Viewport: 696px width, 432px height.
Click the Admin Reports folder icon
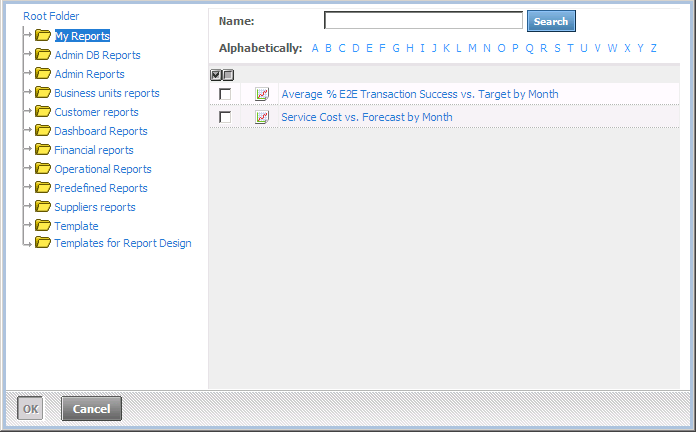(x=43, y=73)
